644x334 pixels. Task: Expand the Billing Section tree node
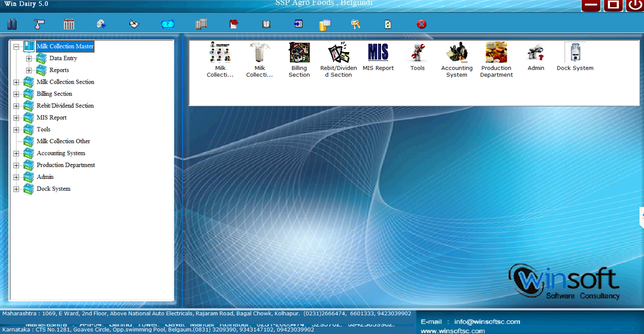tap(17, 94)
